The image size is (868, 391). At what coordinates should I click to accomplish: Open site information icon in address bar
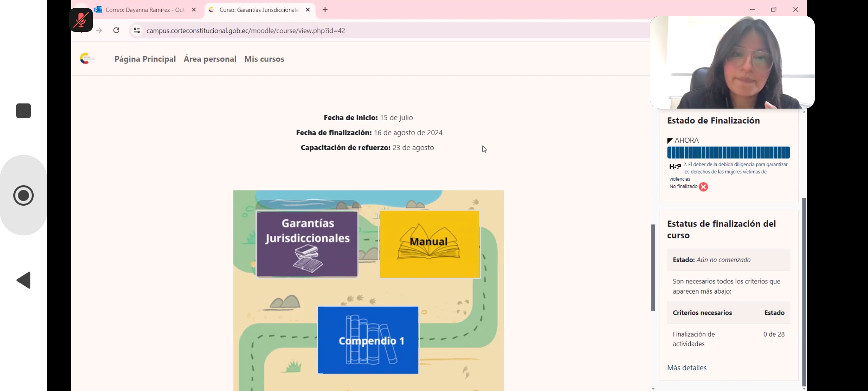click(x=137, y=30)
